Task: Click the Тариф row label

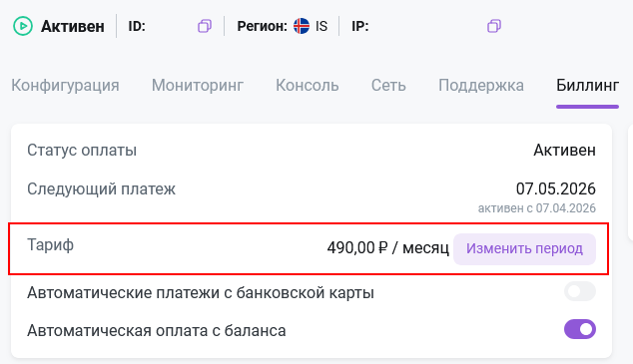Action: [51, 244]
